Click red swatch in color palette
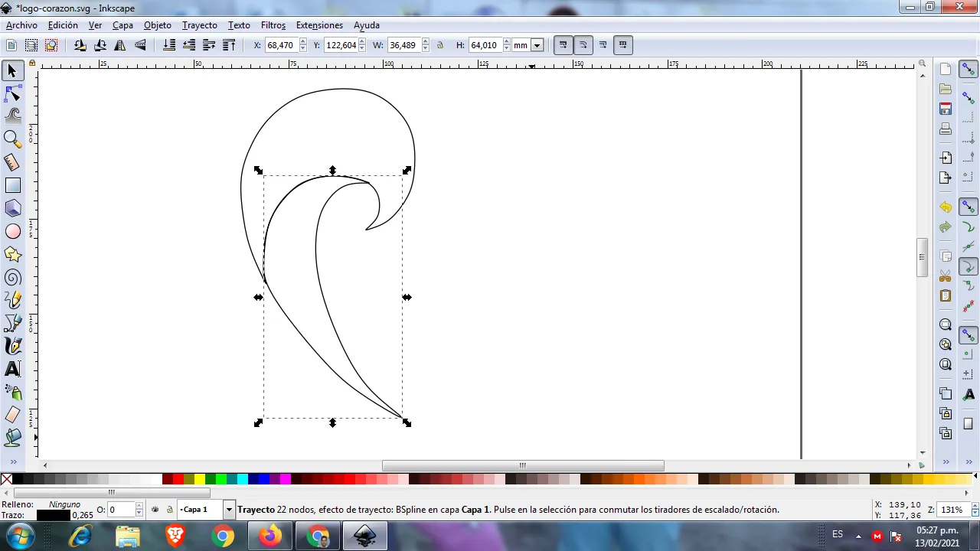 pos(178,479)
